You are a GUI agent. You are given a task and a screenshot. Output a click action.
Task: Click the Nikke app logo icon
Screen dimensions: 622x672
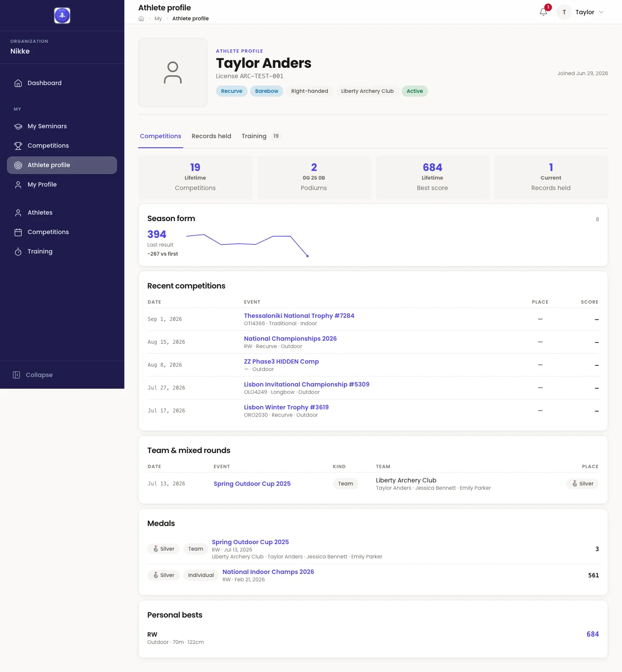coord(62,16)
